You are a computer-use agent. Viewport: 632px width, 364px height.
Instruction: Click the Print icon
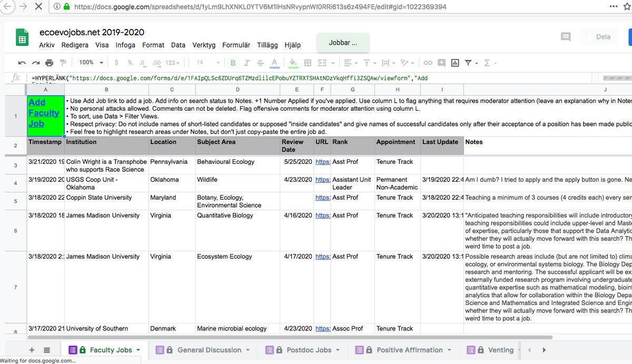coord(49,63)
